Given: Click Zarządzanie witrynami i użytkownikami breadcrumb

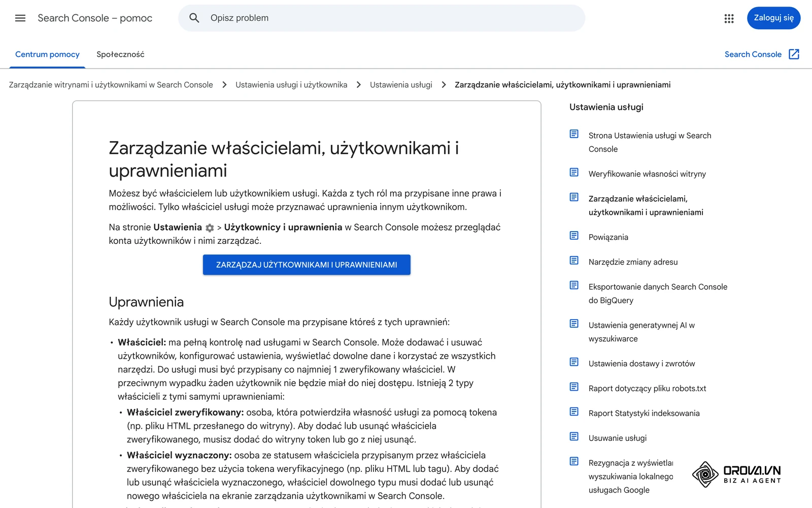Looking at the screenshot, I should click(x=111, y=85).
